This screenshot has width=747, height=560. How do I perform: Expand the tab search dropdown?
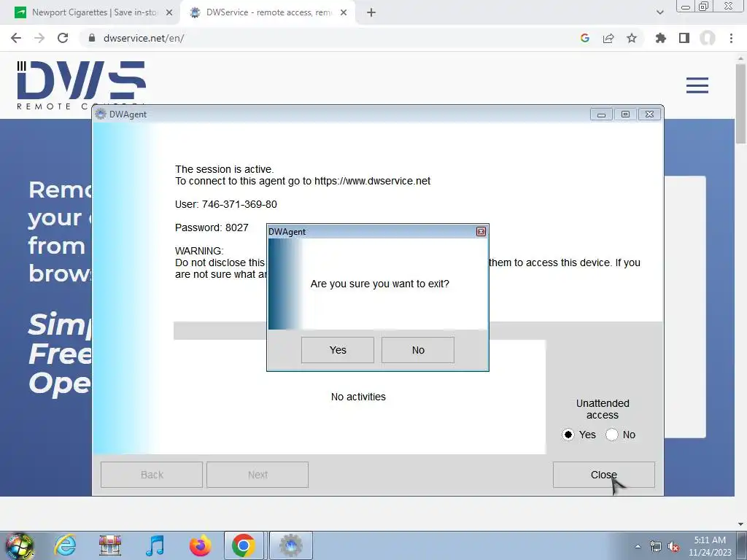point(659,13)
